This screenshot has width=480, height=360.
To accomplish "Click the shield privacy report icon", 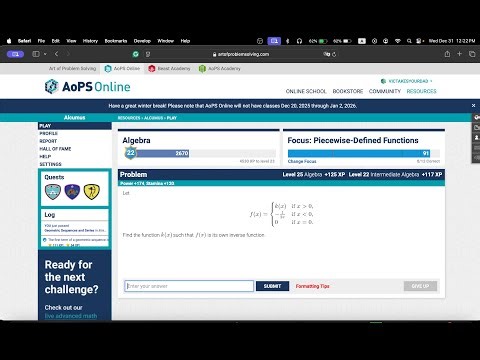I will tap(148, 54).
